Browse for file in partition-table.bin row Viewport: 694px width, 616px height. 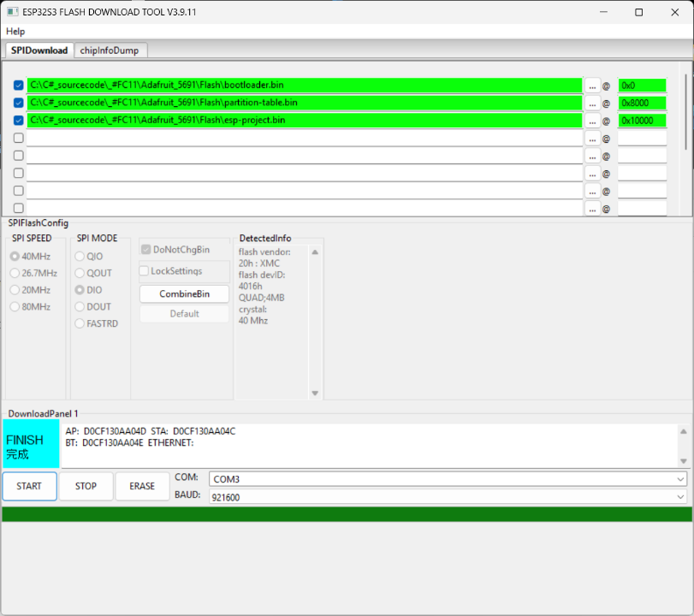(x=592, y=104)
